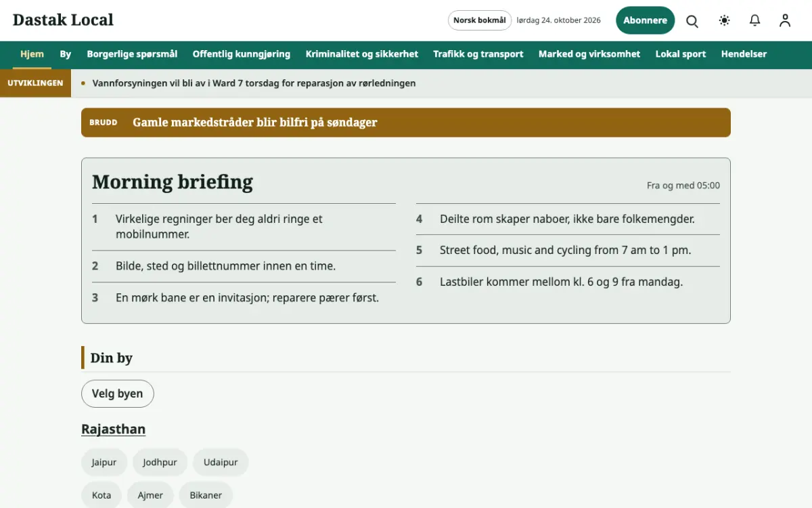Viewport: 812px width, 508px height.
Task: Click the UTVIKLINGEN ticker label
Action: [x=35, y=83]
